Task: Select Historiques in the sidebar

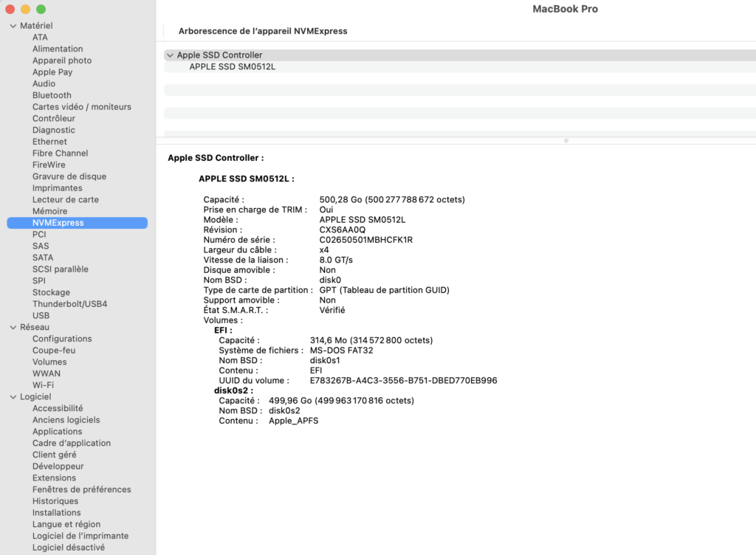Action: coord(55,500)
